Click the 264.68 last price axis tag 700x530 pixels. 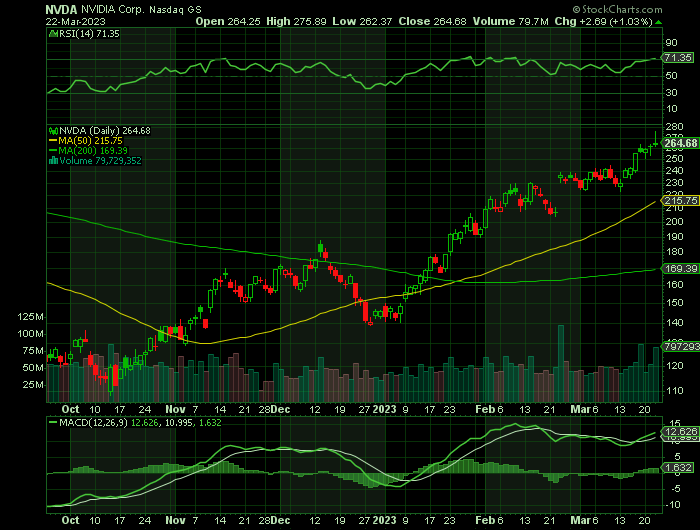(x=680, y=143)
